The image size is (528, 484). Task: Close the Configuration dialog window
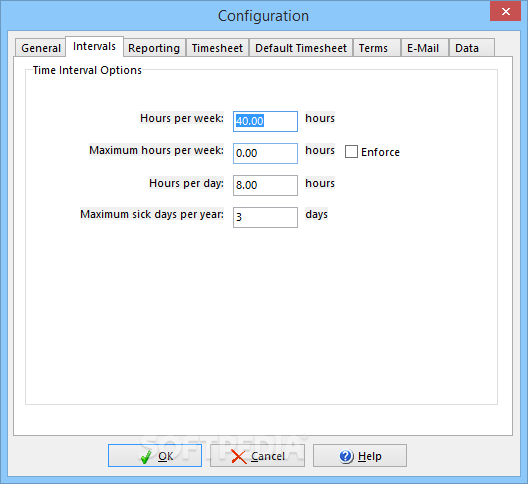pos(505,12)
